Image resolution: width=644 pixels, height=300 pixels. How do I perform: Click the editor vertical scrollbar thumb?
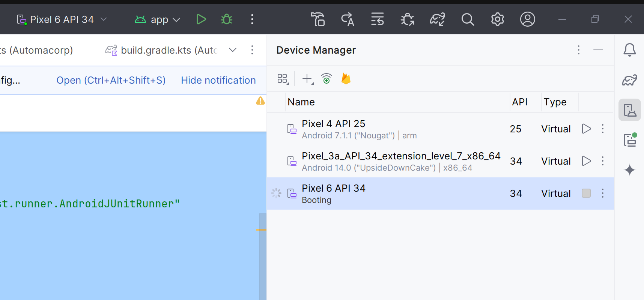point(263,256)
